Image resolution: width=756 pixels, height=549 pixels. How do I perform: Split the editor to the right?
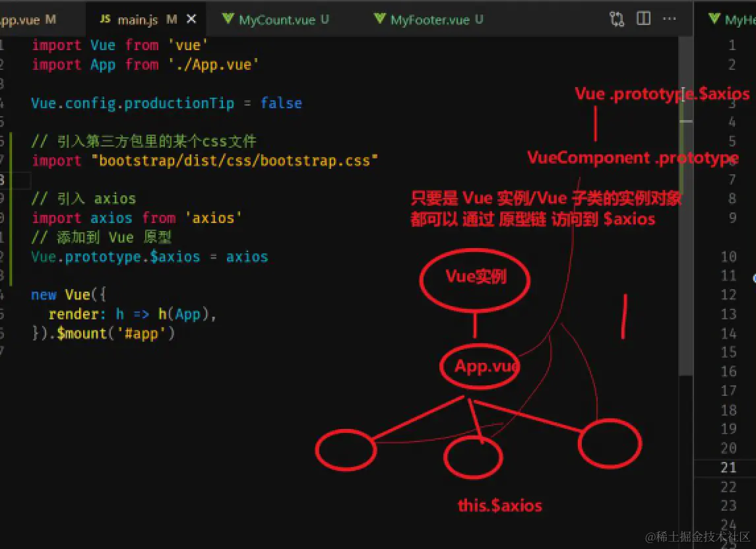coord(643,18)
